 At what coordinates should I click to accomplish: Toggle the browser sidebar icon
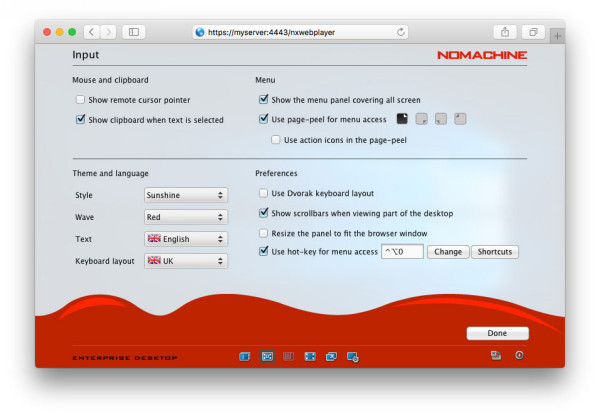coord(134,32)
